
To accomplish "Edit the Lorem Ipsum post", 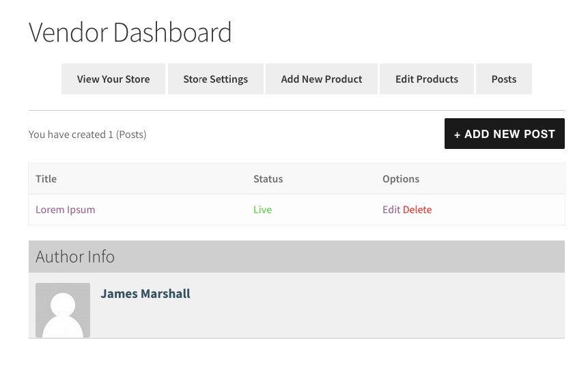I will 391,210.
